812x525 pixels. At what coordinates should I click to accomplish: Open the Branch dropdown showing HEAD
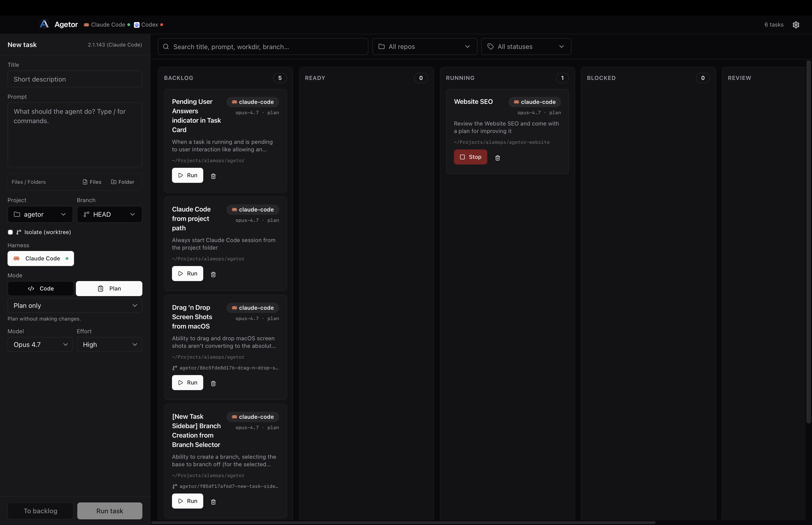click(x=109, y=214)
